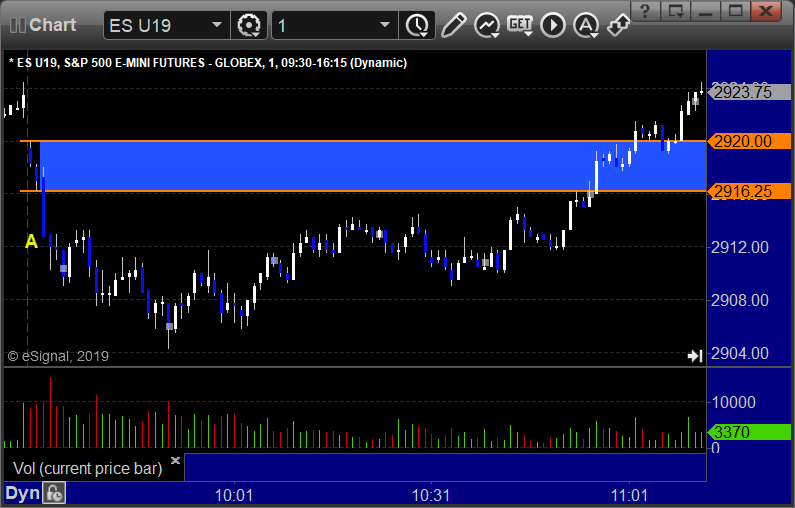The image size is (795, 508).
Task: Open the studies chart-line icon
Action: click(487, 25)
